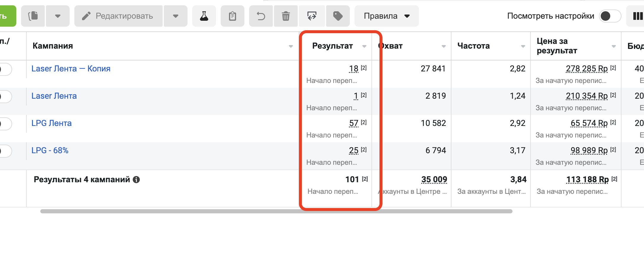
Task: Click the Частота column header
Action: (473, 46)
